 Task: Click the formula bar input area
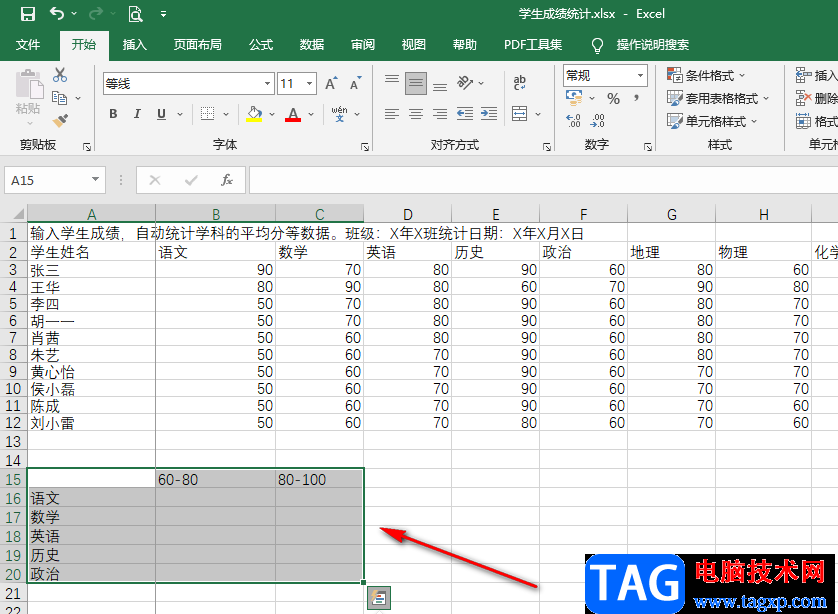[543, 180]
